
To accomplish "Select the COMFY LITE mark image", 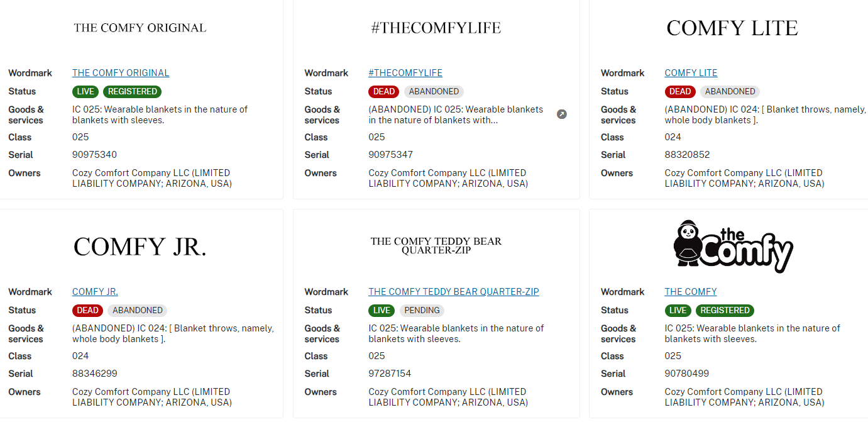I will pos(732,28).
